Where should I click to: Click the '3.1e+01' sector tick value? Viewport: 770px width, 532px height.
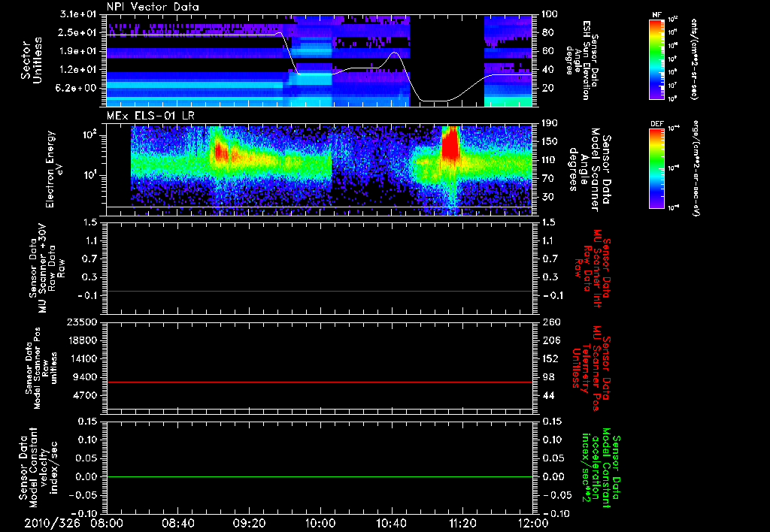[78, 14]
